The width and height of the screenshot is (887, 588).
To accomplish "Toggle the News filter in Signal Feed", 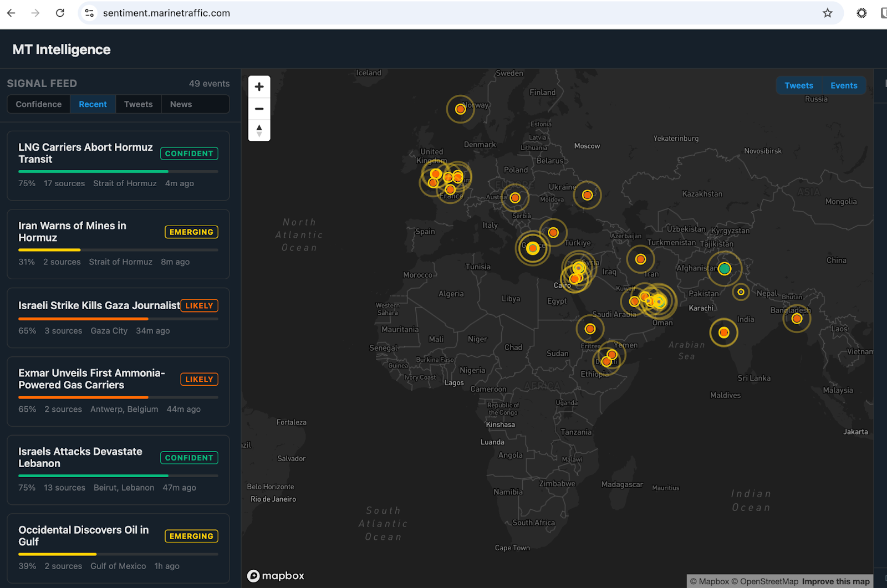I will point(180,104).
